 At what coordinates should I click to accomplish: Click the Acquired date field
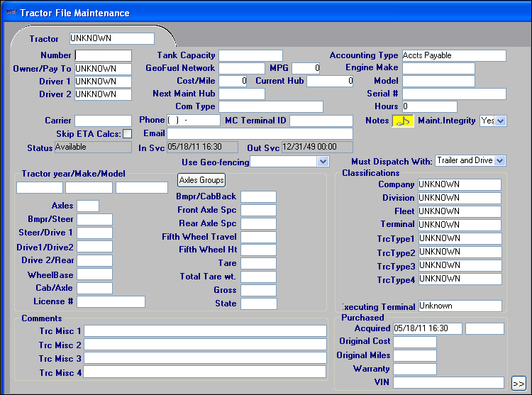[x=427, y=328]
